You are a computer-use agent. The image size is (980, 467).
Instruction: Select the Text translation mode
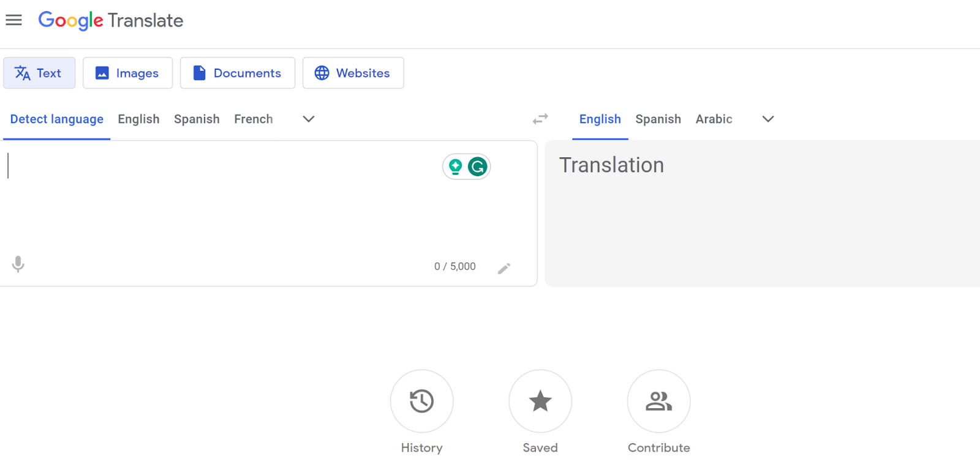point(39,73)
